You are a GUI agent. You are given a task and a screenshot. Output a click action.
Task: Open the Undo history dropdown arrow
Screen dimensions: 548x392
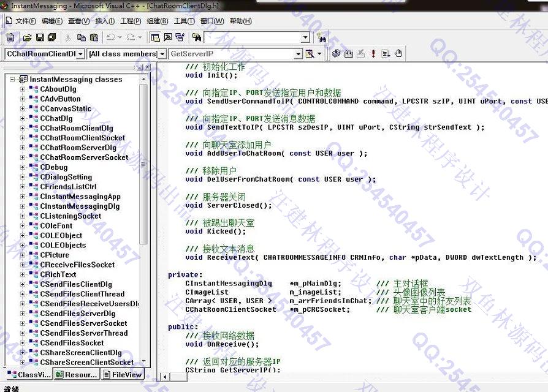(120, 37)
